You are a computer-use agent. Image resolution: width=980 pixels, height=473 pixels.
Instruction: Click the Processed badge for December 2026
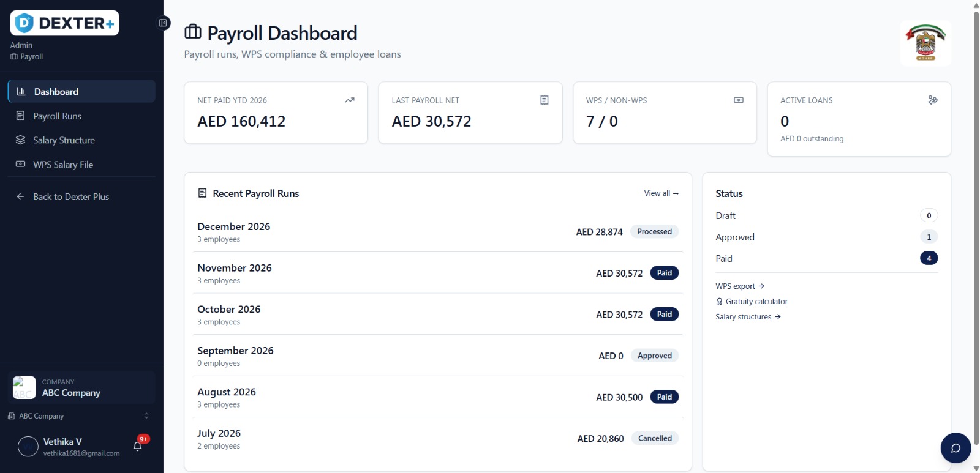(x=654, y=232)
